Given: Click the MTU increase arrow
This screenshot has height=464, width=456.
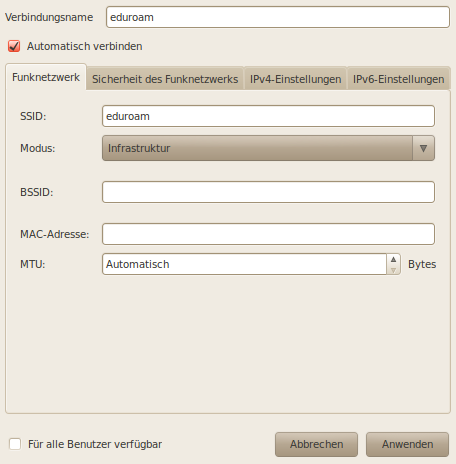Looking at the screenshot, I should 393,259.
